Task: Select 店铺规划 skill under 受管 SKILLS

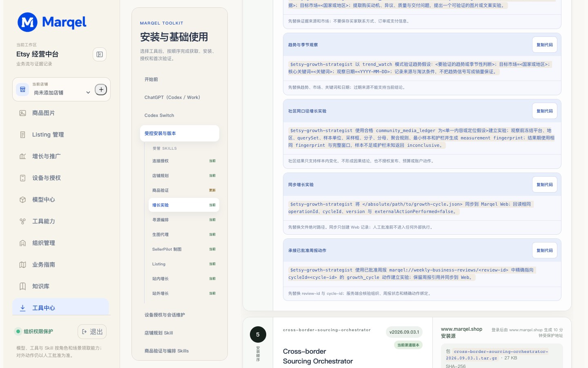Action: coord(184,175)
